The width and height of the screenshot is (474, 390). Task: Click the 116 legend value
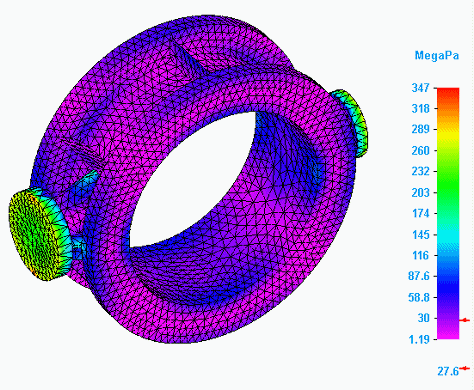[420, 256]
